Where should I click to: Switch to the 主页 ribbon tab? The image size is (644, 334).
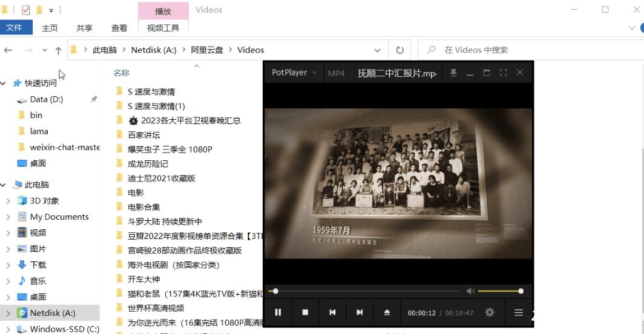[x=50, y=28]
